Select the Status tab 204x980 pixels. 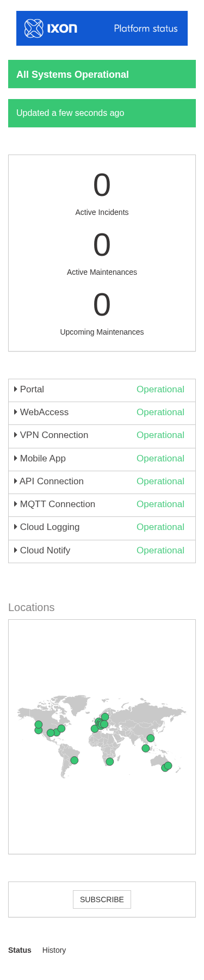[x=20, y=950]
